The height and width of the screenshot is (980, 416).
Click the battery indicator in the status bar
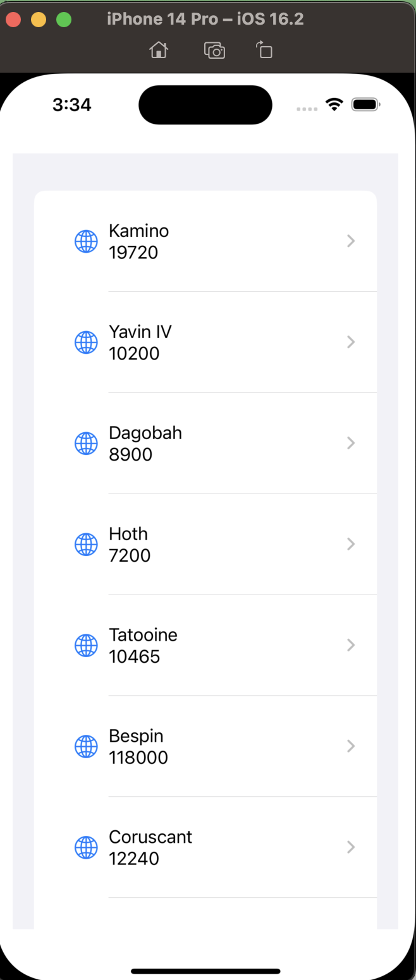pos(365,105)
